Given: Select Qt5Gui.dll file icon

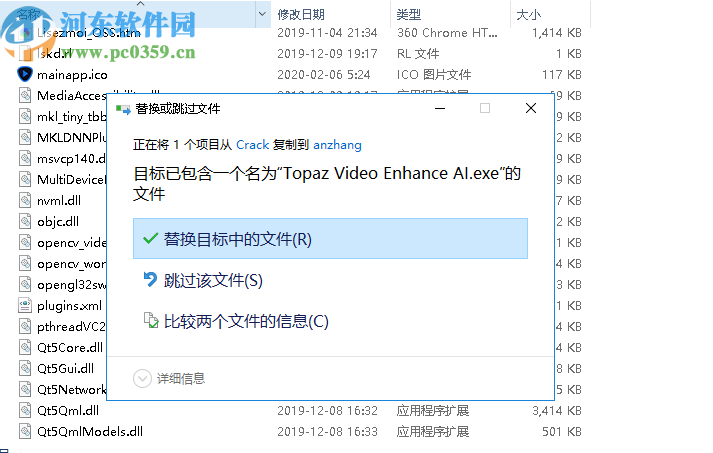Looking at the screenshot, I should coord(25,368).
